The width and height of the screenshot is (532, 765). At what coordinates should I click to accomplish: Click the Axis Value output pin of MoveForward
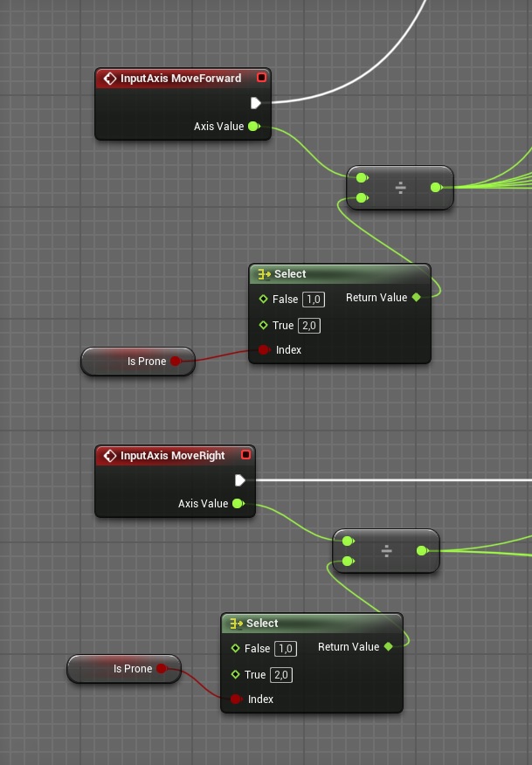(253, 127)
